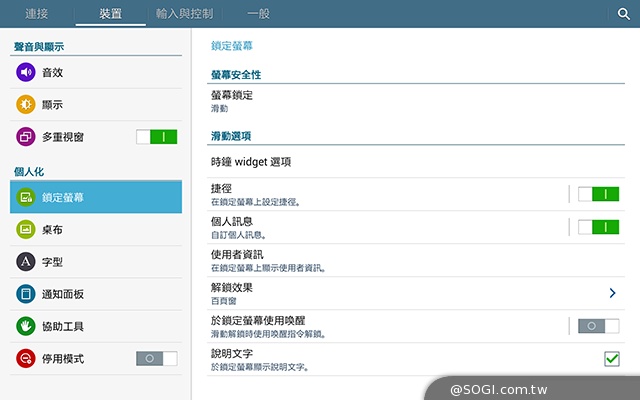Click the 字型 letter A icon

[x=26, y=262]
